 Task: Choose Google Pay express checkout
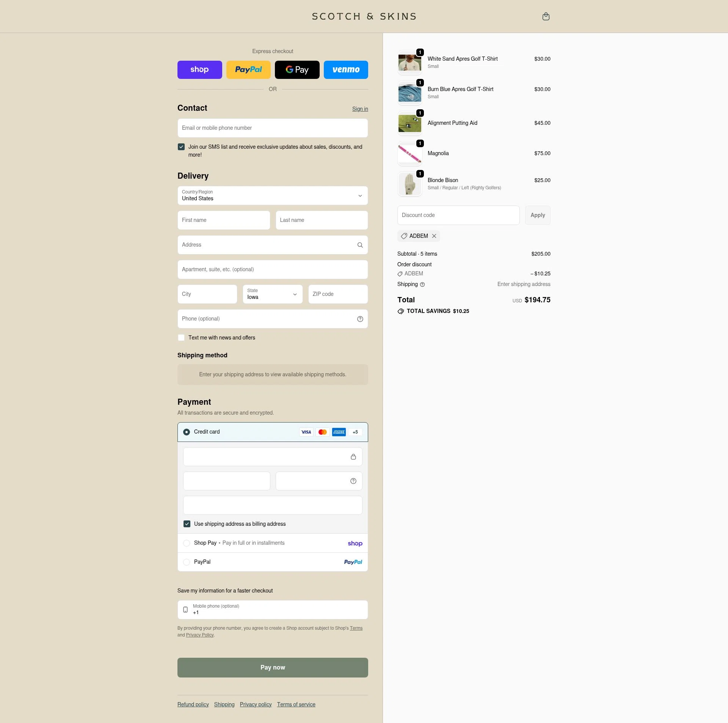(x=297, y=70)
